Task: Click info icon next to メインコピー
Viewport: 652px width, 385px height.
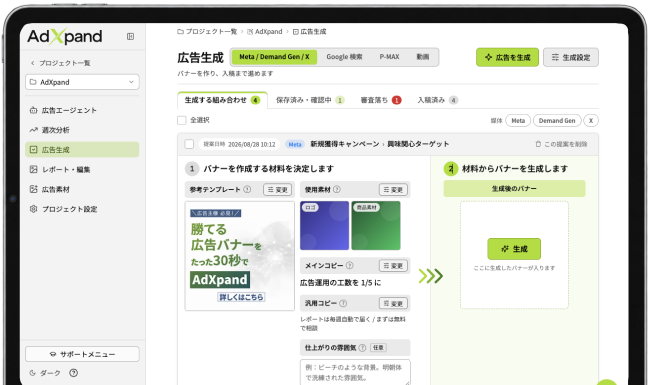Action: [350, 265]
